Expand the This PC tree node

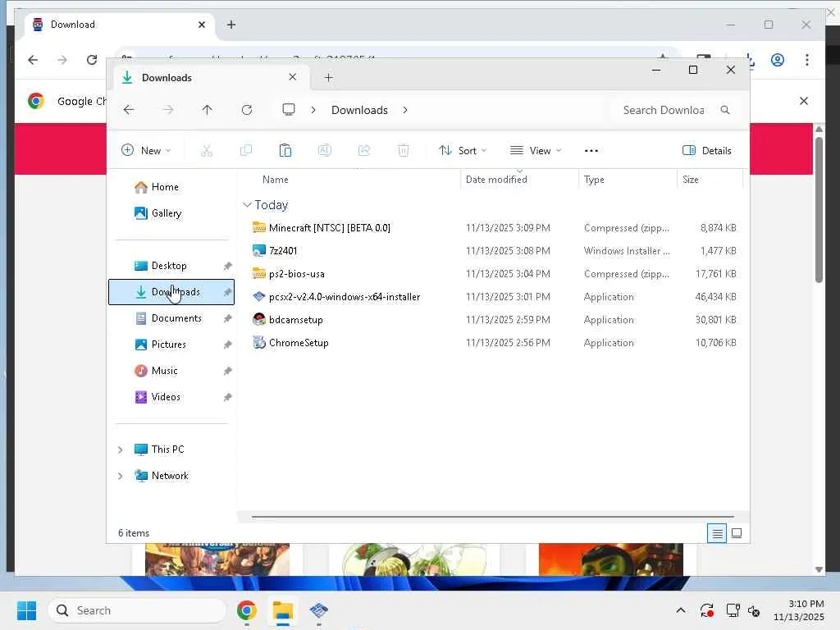(120, 450)
